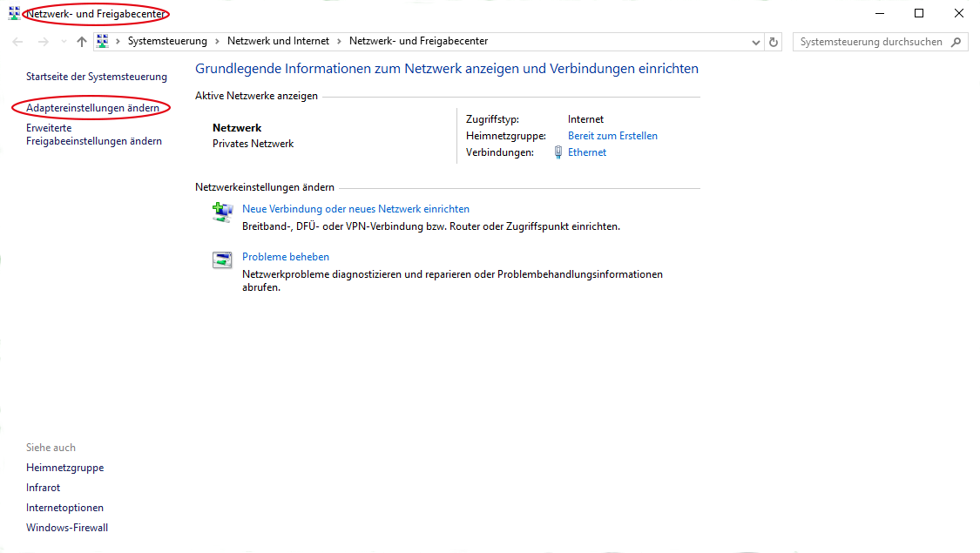Click the new connection setup icon

(222, 212)
